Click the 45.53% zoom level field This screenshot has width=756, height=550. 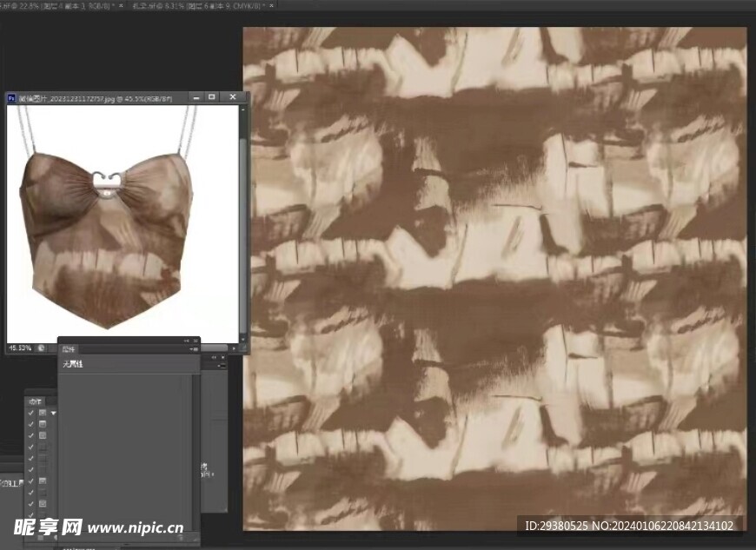pos(19,348)
